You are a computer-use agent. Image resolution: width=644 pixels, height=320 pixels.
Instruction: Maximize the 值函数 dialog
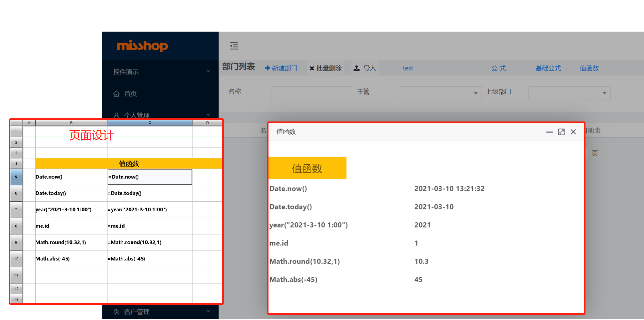561,132
